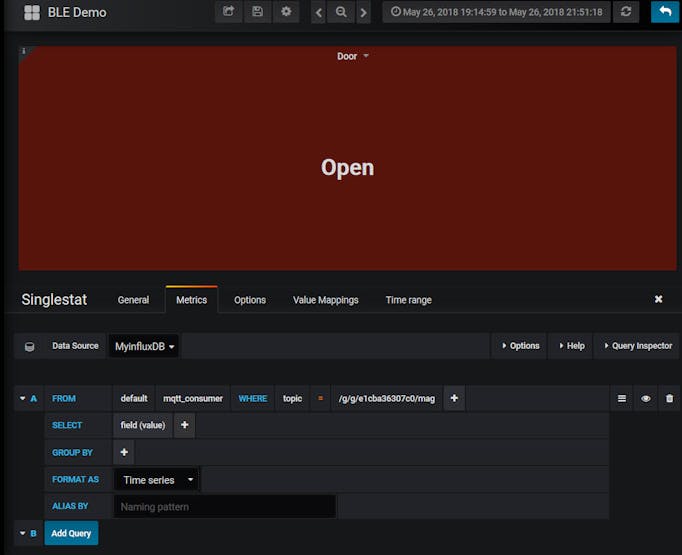Screen dimensions: 682x555
Task: Expand the data source Options section
Action: pyautogui.click(x=520, y=346)
